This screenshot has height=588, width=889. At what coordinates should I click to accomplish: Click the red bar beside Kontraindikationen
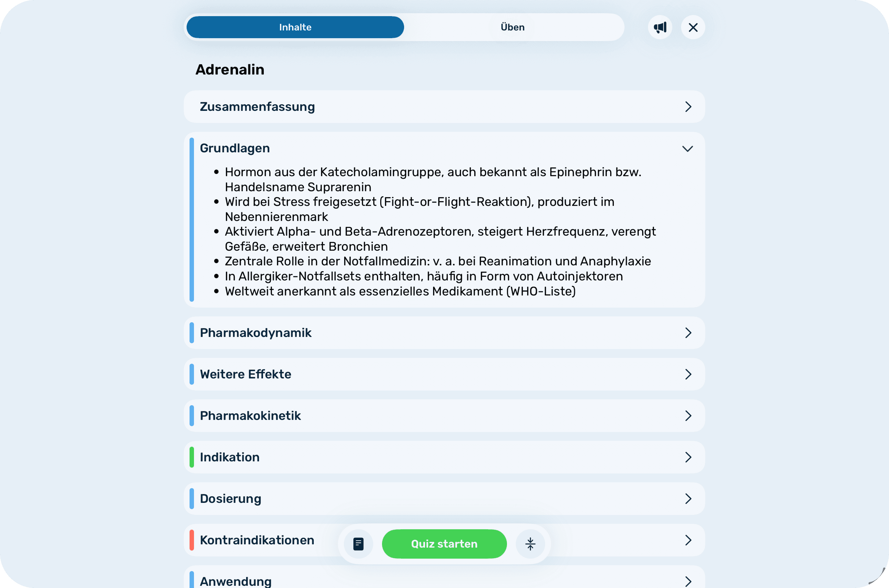coord(192,540)
